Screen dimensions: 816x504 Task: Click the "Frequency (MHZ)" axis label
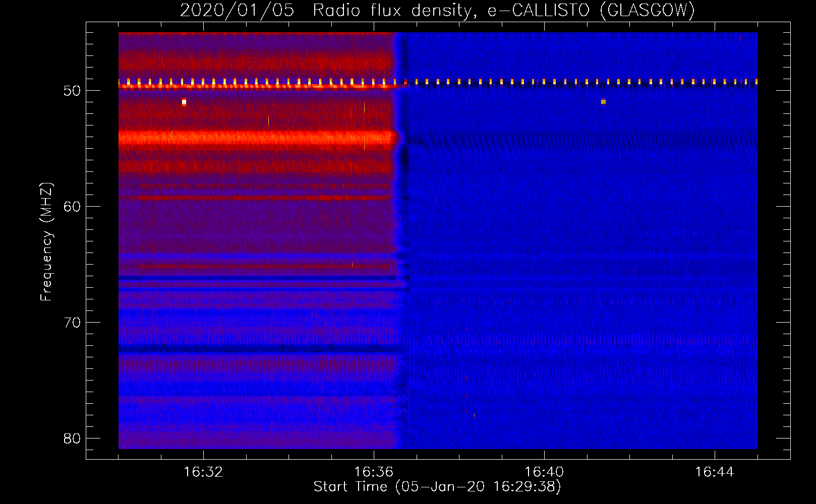(x=46, y=241)
